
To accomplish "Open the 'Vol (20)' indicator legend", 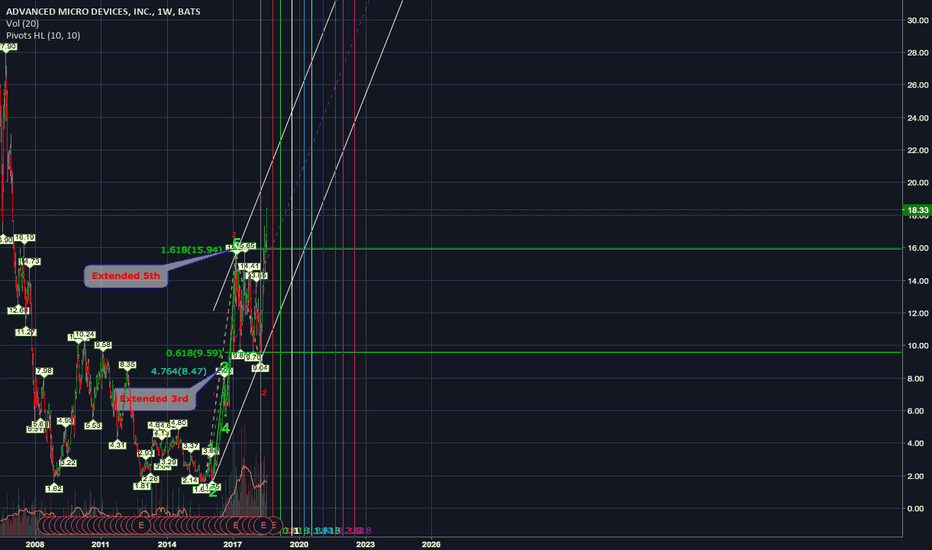I will click(x=23, y=24).
